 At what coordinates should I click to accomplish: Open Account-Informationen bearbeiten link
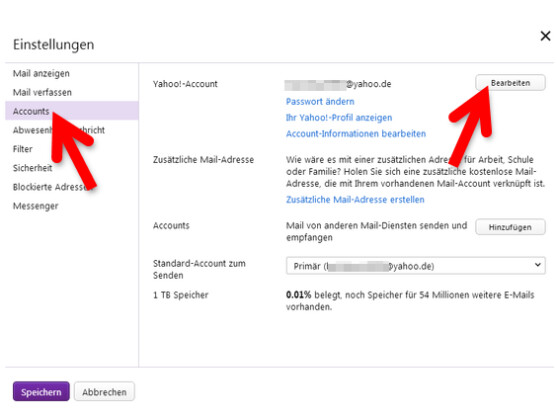pyautogui.click(x=356, y=134)
